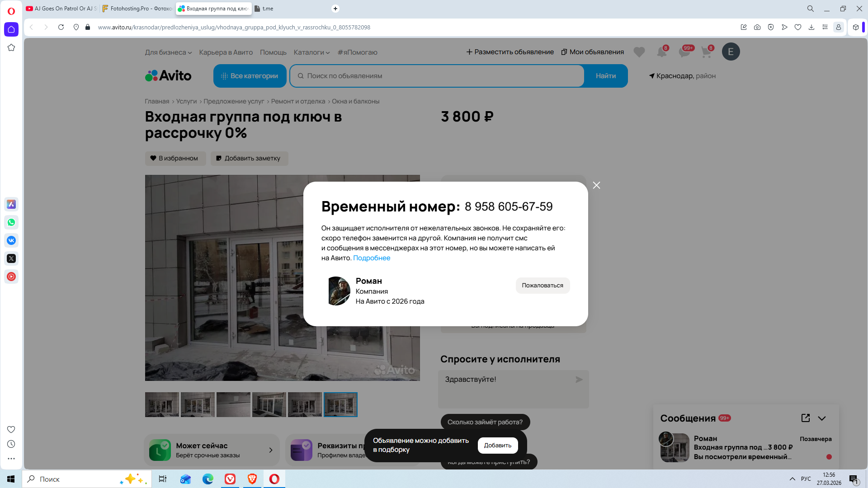Viewport: 868px width, 488px height.
Task: Open the X (Twitter) sidebar panel
Action: point(11,258)
